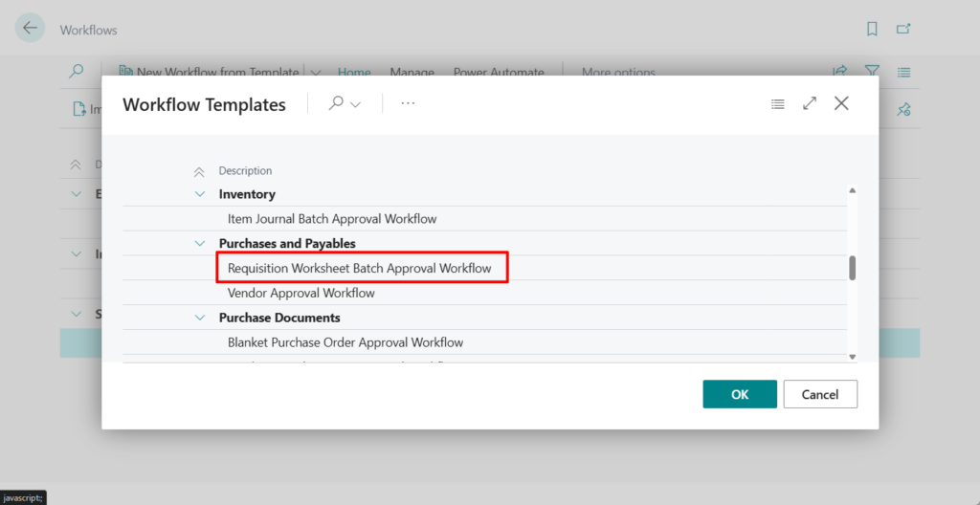Collapse all groups using Description header chevron
Screen dimensions: 980x505
pos(199,171)
